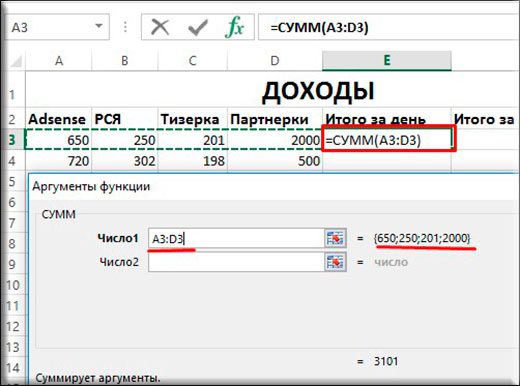Click inside the Число2 input field
This screenshot has height=386, width=520.
pyautogui.click(x=236, y=262)
